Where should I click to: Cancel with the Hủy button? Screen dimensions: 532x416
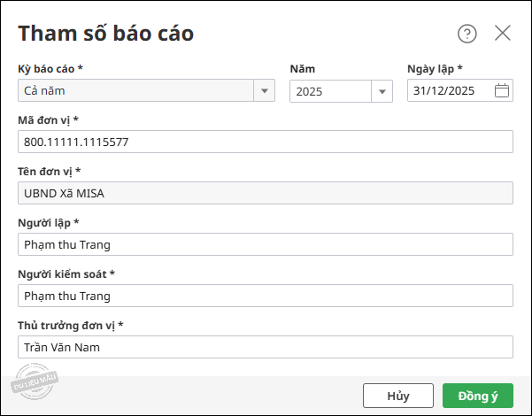[398, 396]
